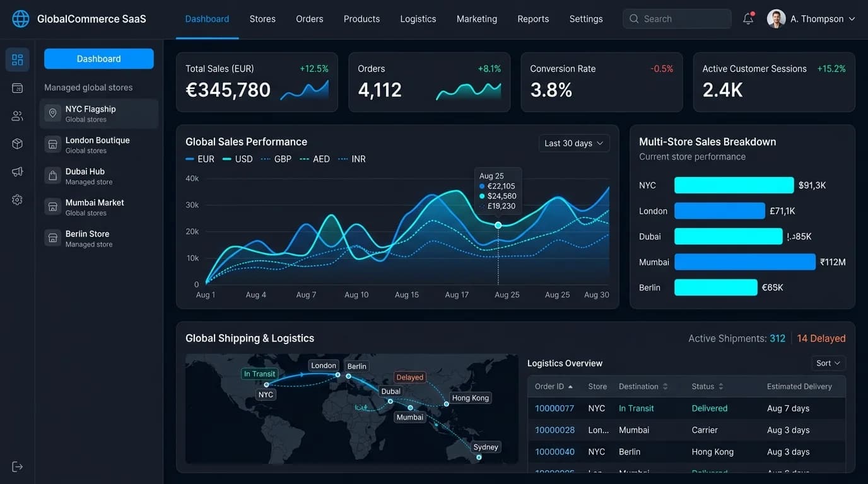Click the NYC sales bar
The image size is (868, 484).
pyautogui.click(x=734, y=185)
